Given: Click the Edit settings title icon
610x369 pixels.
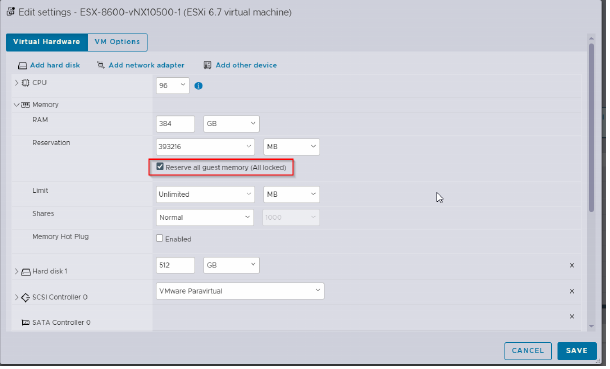Looking at the screenshot, I should tap(11, 12).
